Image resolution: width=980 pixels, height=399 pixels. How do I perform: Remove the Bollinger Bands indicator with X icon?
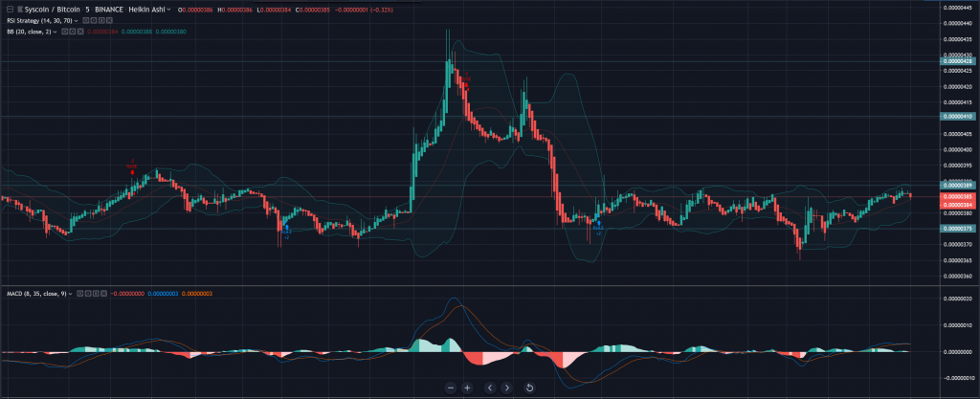coord(80,32)
